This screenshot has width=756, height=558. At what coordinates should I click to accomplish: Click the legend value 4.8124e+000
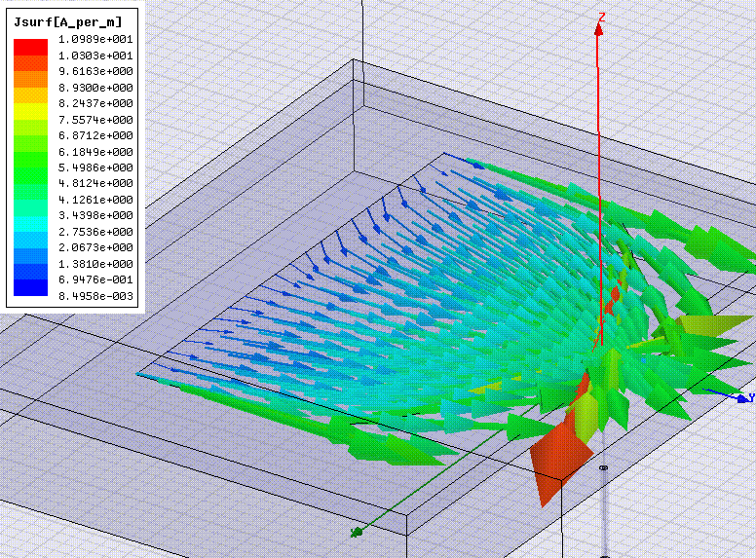(95, 184)
